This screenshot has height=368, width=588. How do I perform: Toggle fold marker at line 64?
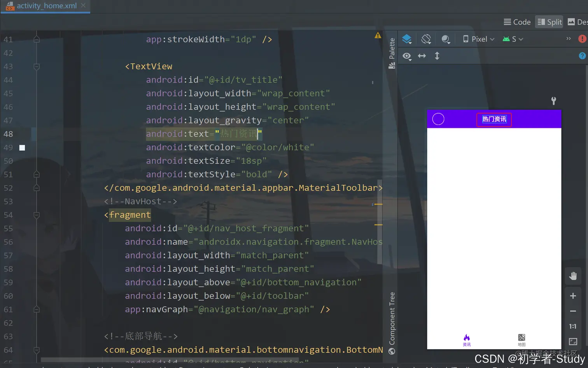(x=37, y=350)
